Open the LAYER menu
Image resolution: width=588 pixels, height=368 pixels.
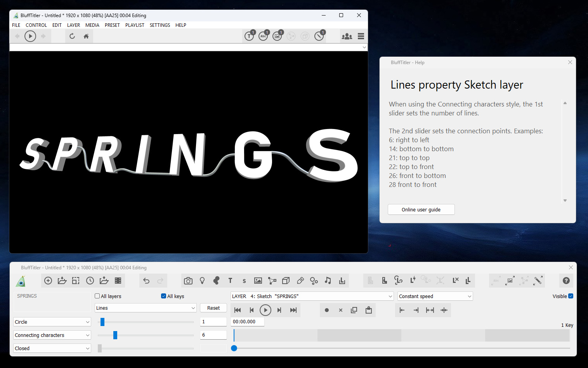[x=73, y=25]
